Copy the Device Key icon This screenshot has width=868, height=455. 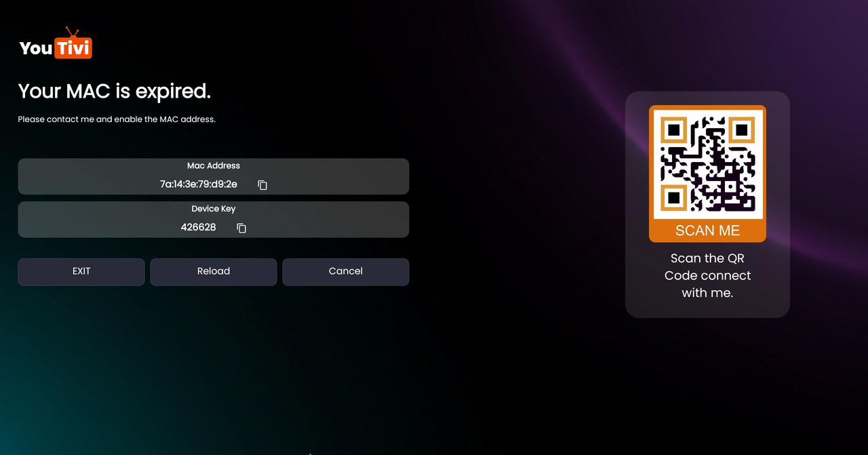click(241, 228)
